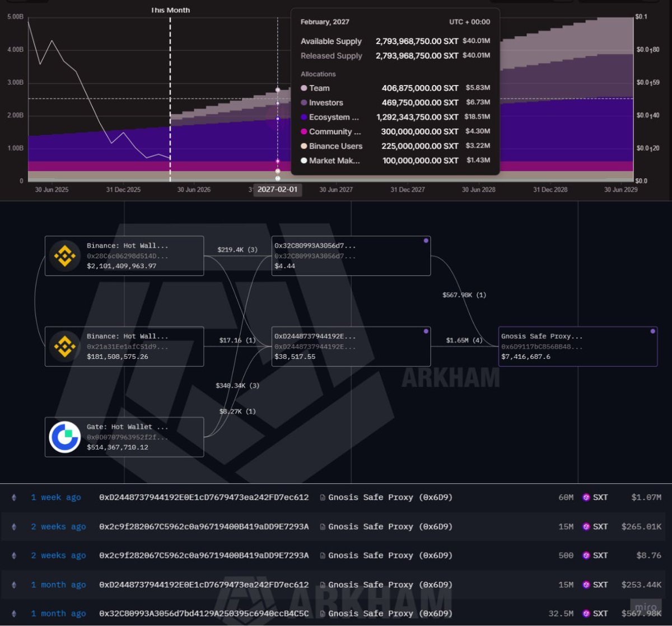Screen dimensions: 672x626
Task: Click purple dot on 0xD2448737944192E node
Action: click(426, 331)
